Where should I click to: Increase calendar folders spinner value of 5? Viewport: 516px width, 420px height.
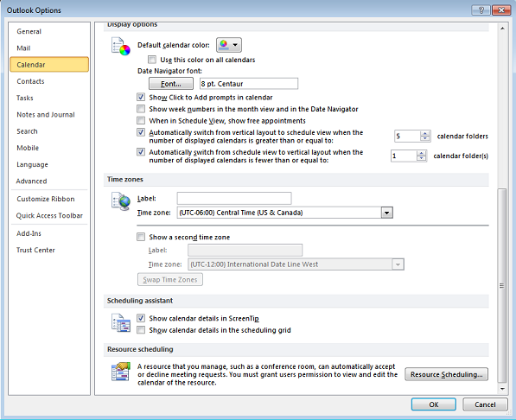(x=425, y=133)
